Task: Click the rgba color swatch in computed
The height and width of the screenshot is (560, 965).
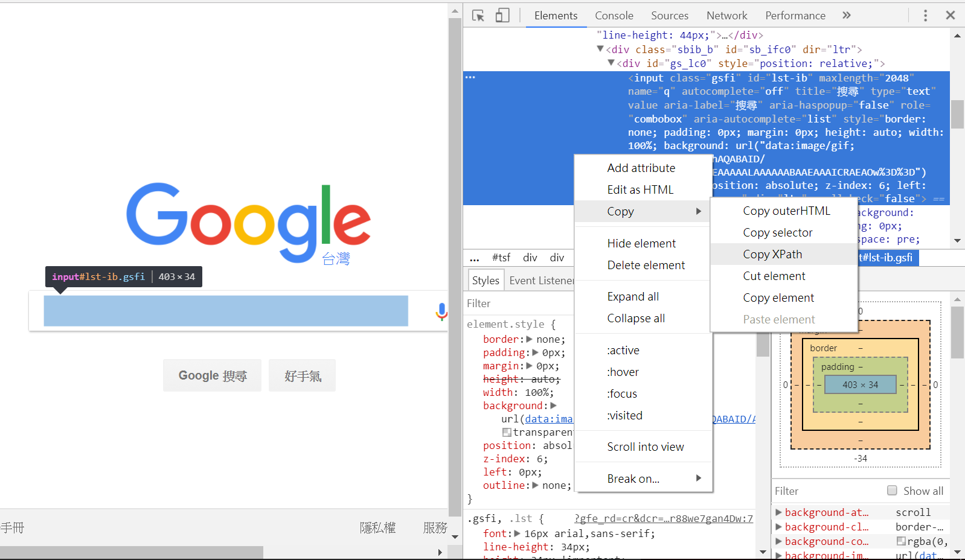Action: coord(901,541)
